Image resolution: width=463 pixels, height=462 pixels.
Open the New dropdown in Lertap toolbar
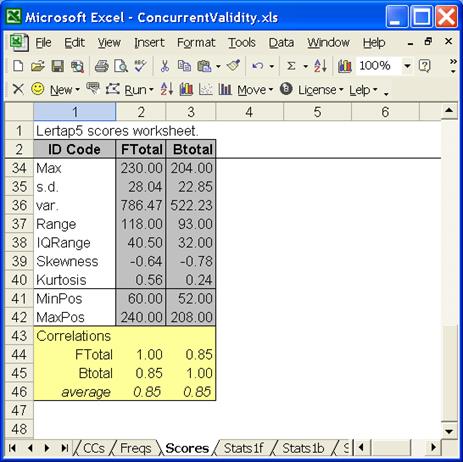tap(65, 90)
